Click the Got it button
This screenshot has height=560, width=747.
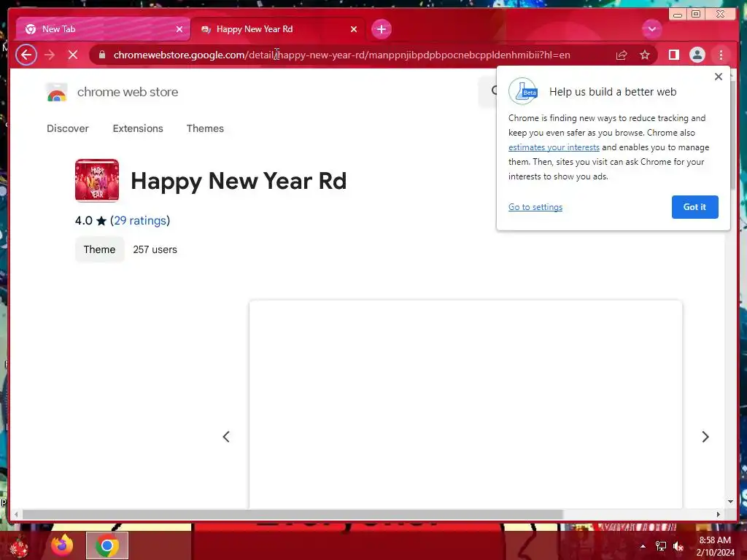(x=694, y=207)
